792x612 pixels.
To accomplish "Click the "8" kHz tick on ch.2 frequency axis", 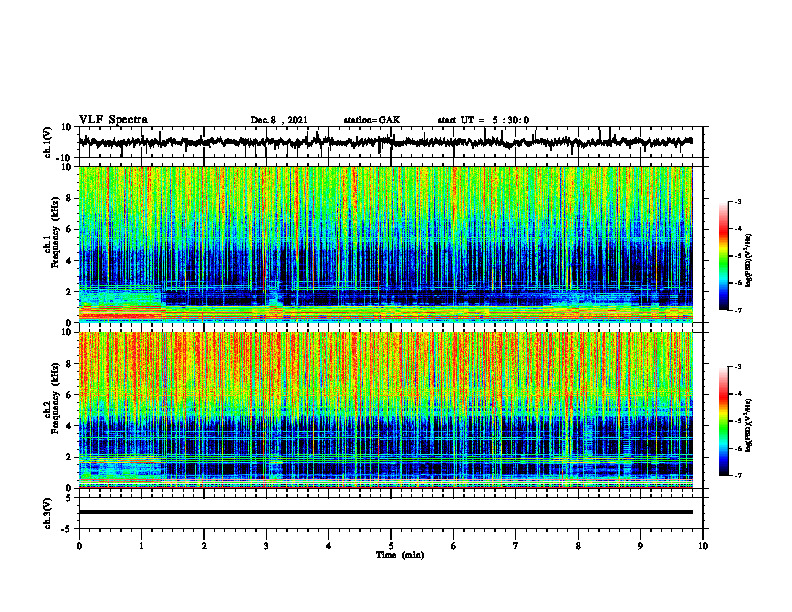I will click(x=70, y=364).
